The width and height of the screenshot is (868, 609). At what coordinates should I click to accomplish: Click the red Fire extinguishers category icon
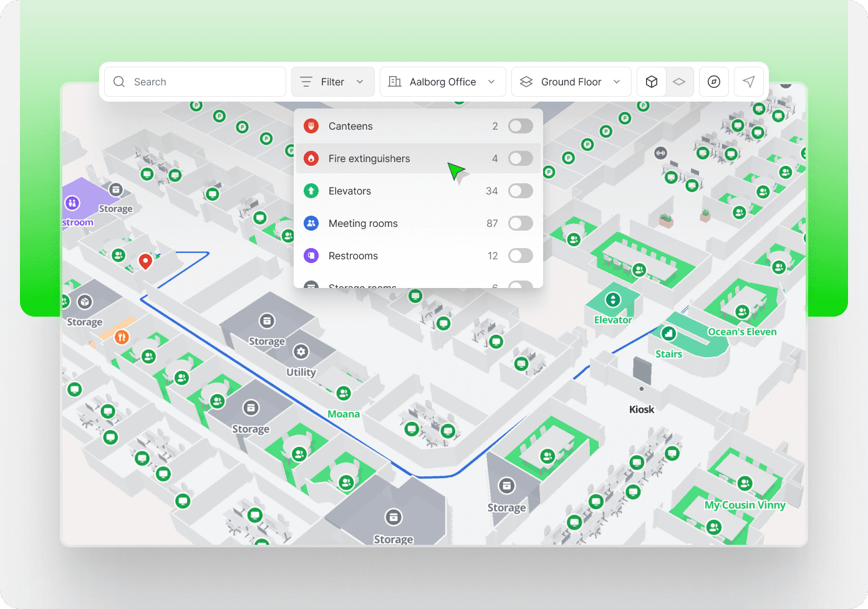pyautogui.click(x=311, y=158)
